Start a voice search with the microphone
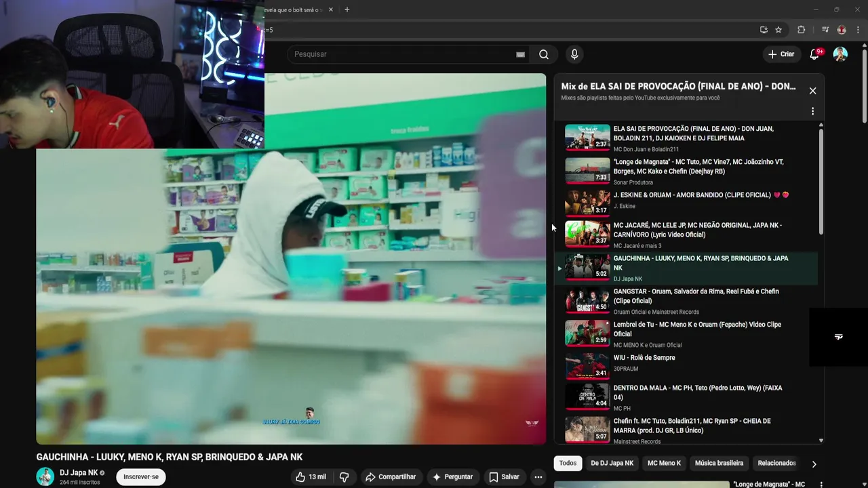The image size is (868, 488). 574,54
